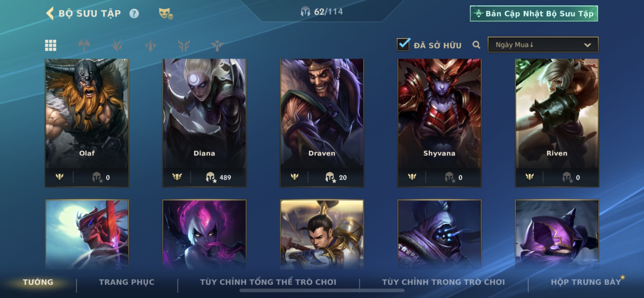
Task: Select the all-champions grid filter icon
Action: (x=51, y=45)
